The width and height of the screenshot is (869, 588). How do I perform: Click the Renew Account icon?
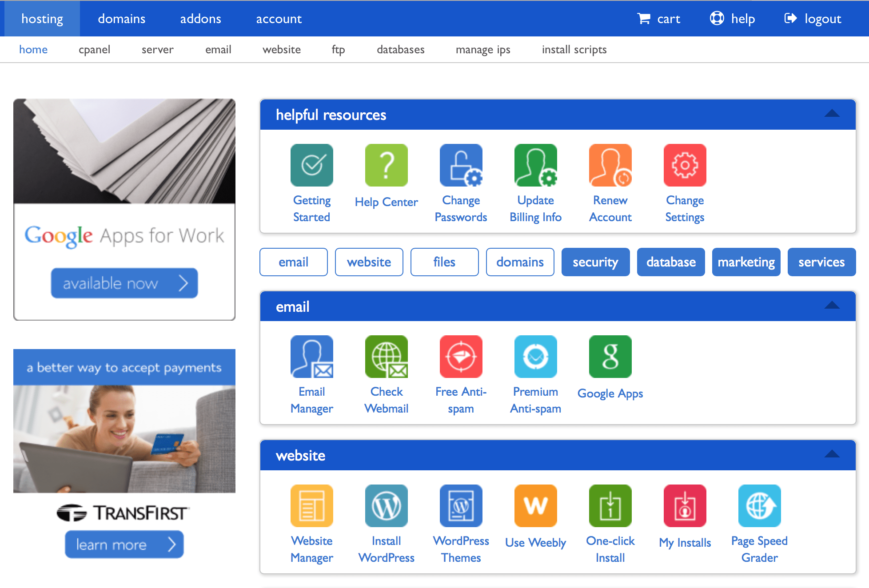point(610,165)
